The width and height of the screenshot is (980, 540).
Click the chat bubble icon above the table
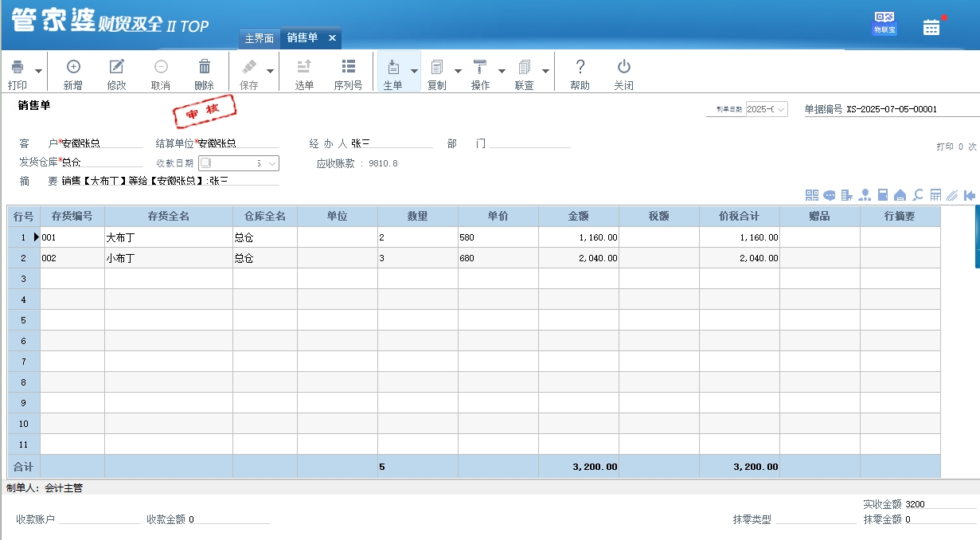(830, 195)
